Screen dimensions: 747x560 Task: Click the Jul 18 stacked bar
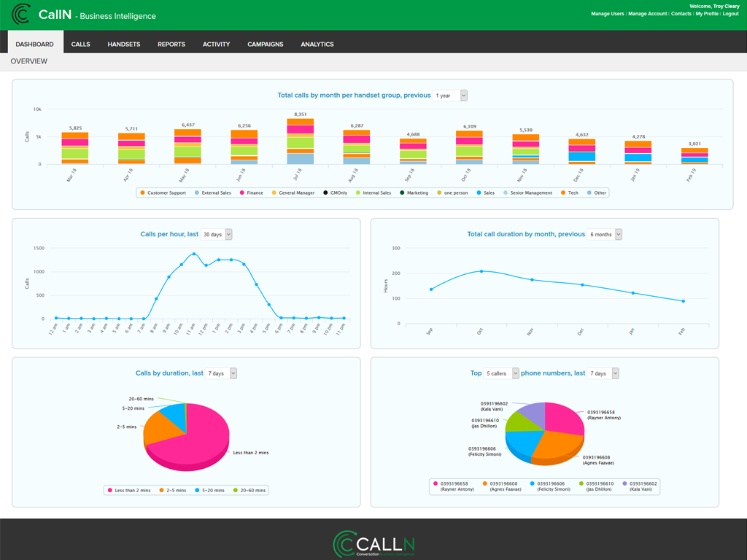(301, 141)
